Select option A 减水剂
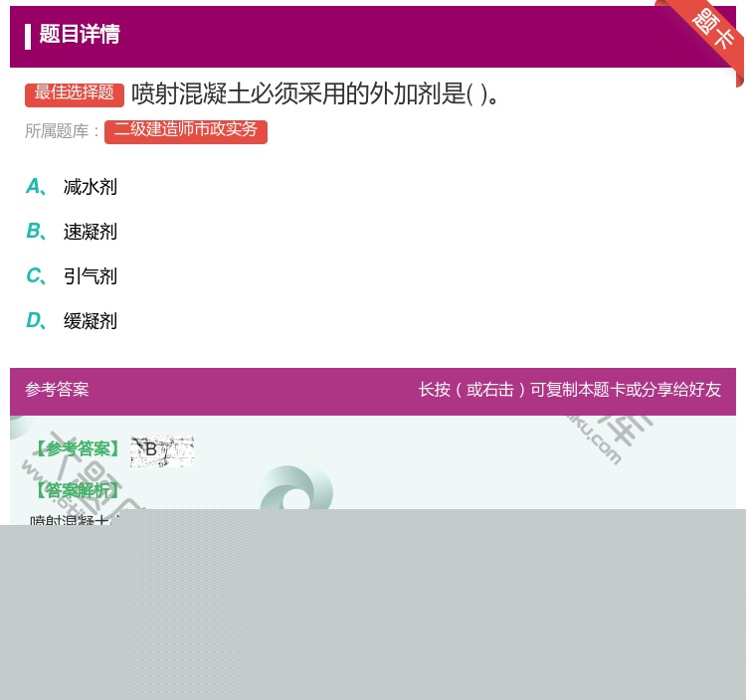Viewport: 746px width, 700px height. click(x=72, y=187)
